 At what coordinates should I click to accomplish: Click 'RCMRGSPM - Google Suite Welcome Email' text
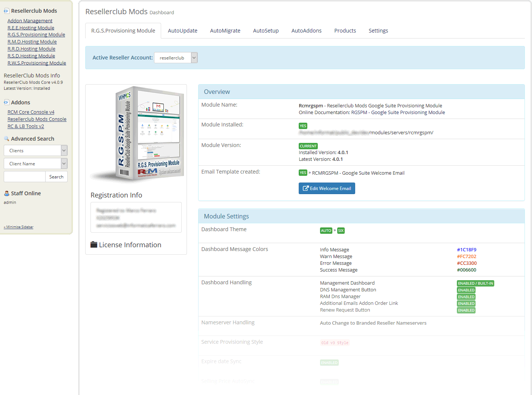point(358,173)
